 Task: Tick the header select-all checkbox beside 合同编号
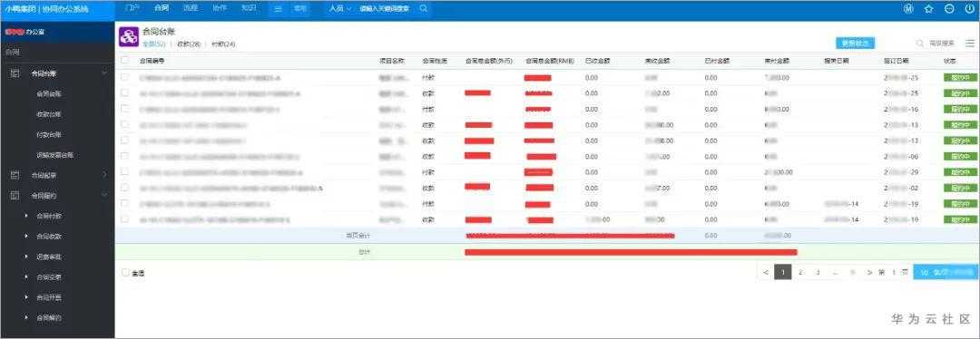point(125,61)
